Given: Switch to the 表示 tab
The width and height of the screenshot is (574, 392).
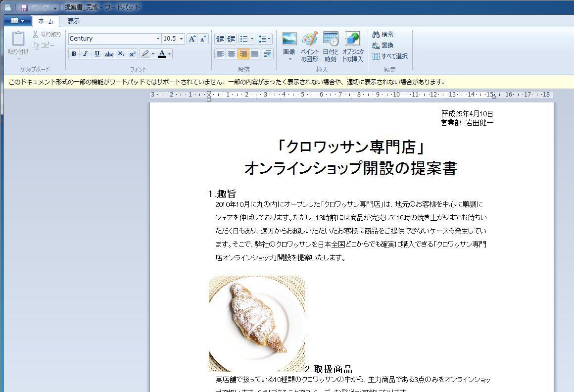Looking at the screenshot, I should point(74,21).
